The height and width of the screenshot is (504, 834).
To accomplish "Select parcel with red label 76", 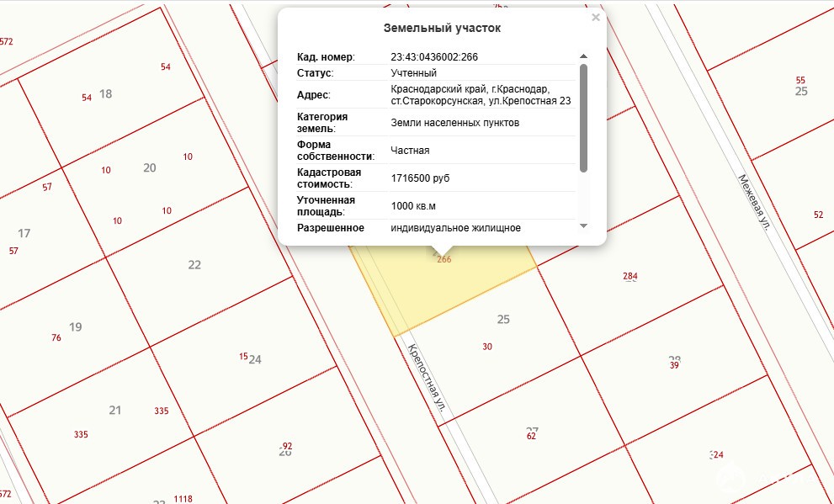I will tap(56, 338).
